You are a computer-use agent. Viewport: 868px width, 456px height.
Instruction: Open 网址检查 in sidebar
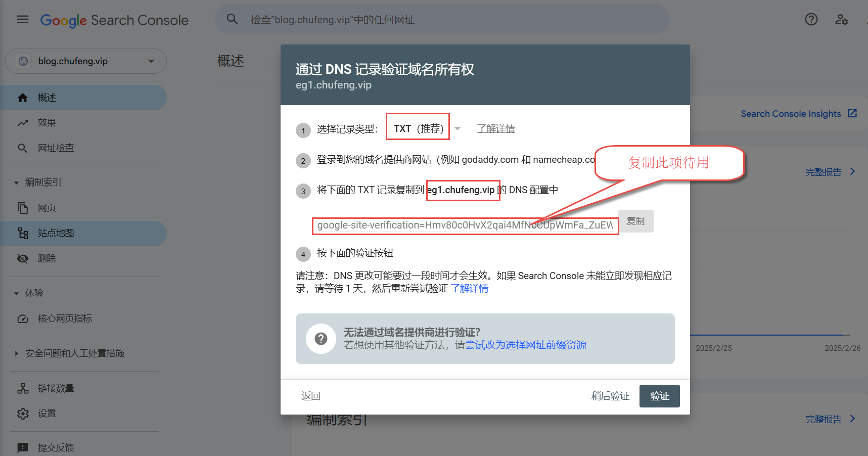pyautogui.click(x=83, y=148)
